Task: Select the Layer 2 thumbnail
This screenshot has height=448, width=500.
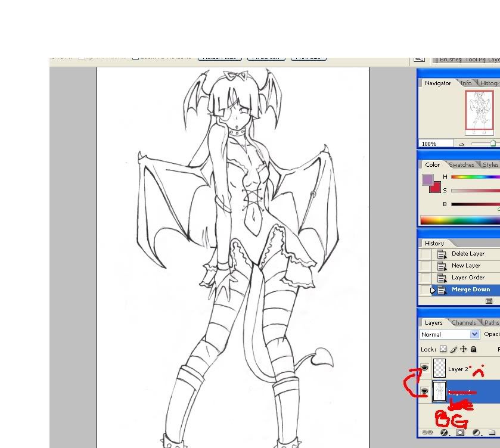Action: coord(439,368)
